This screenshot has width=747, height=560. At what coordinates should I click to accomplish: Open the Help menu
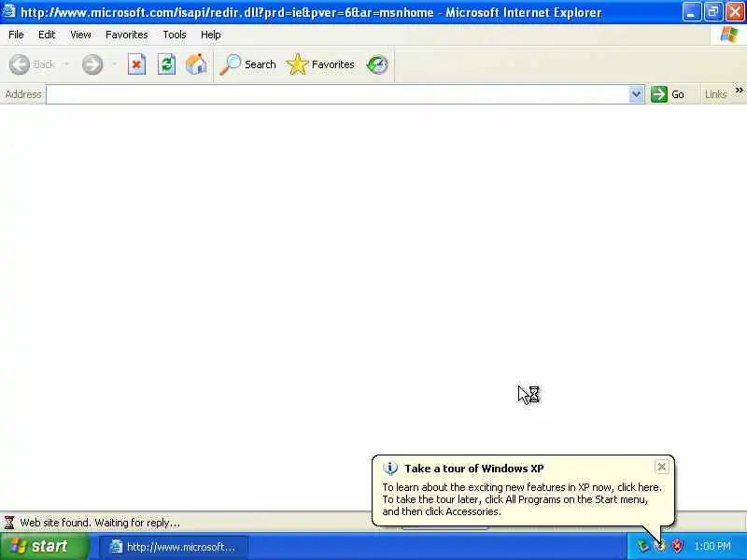click(x=211, y=35)
